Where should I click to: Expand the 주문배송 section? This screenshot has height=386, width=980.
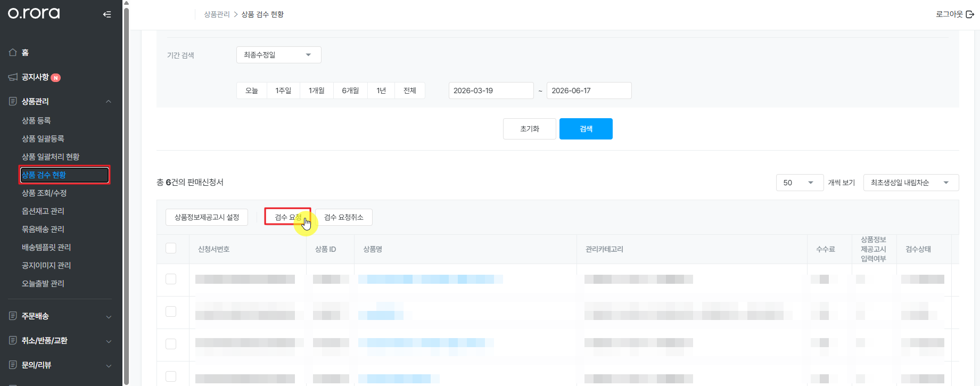pyautogui.click(x=109, y=316)
